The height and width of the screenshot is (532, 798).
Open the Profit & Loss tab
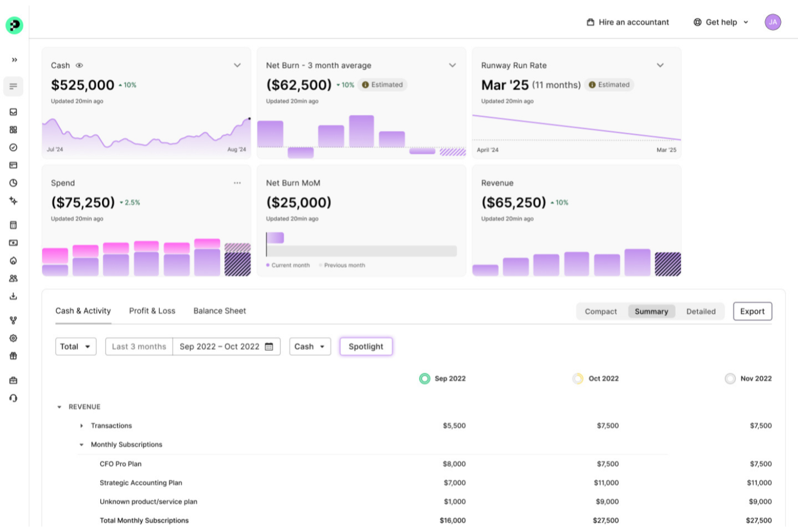tap(152, 311)
